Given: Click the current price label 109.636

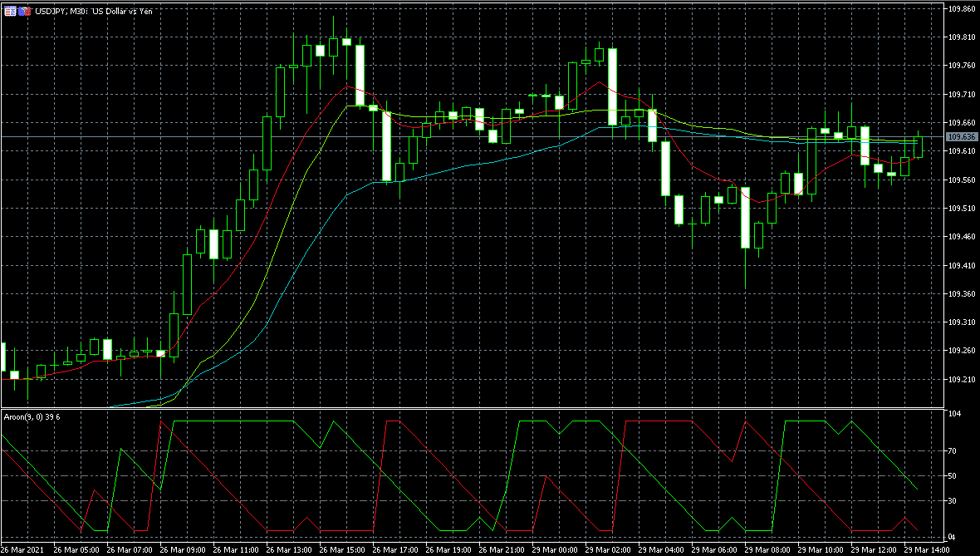Looking at the screenshot, I should click(x=962, y=136).
